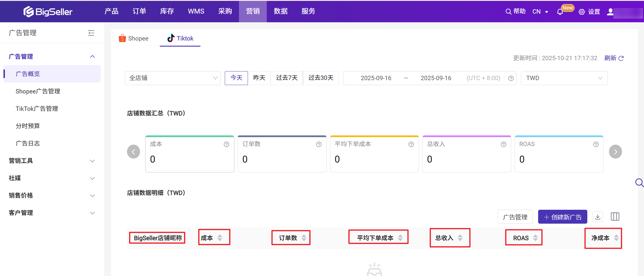Click the start date field 2025-09-16
Image resolution: width=644 pixels, height=276 pixels.
click(376, 78)
